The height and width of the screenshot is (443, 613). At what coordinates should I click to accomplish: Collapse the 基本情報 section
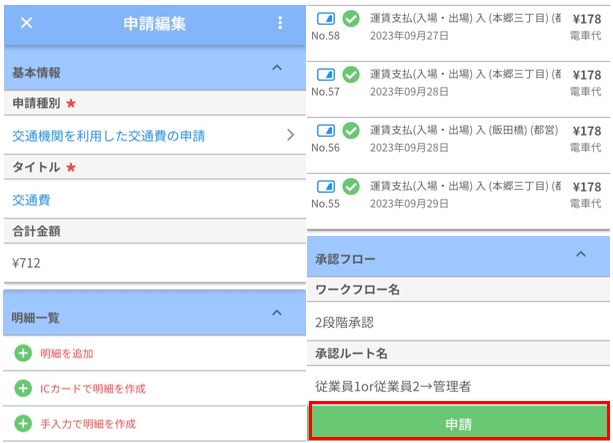pos(277,67)
